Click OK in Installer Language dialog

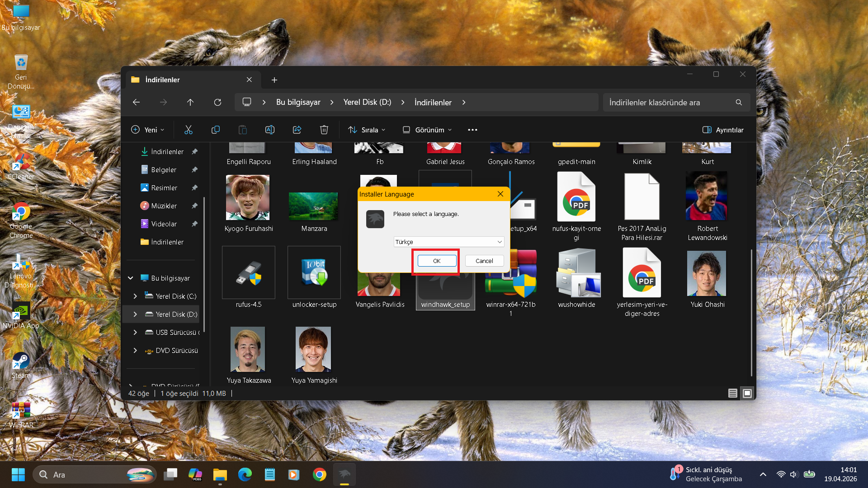tap(437, 261)
